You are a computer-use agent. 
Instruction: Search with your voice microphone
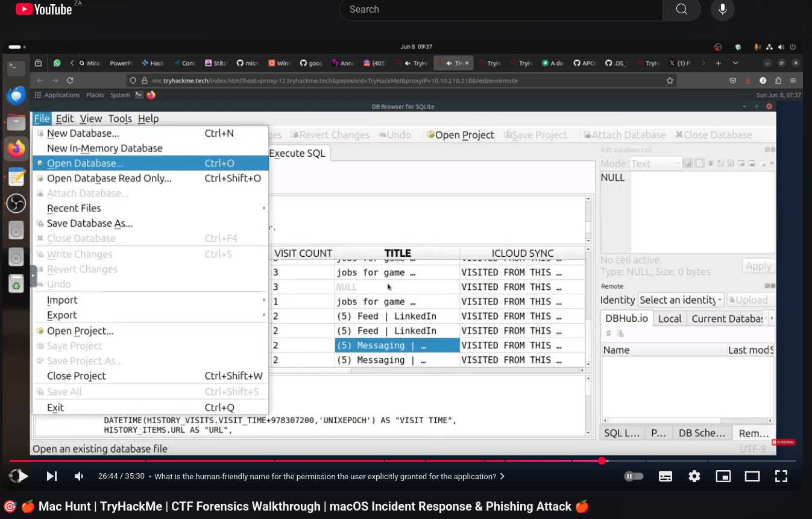(722, 10)
